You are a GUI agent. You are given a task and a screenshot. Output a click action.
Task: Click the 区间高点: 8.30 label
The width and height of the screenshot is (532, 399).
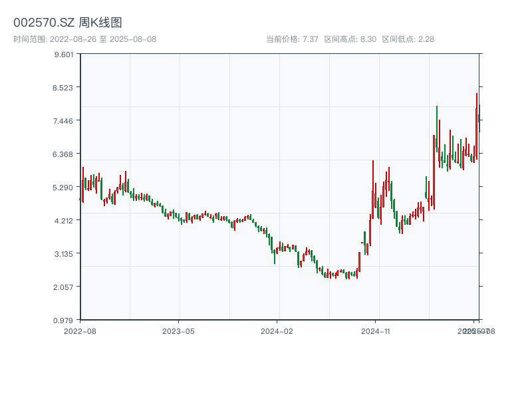(350, 39)
